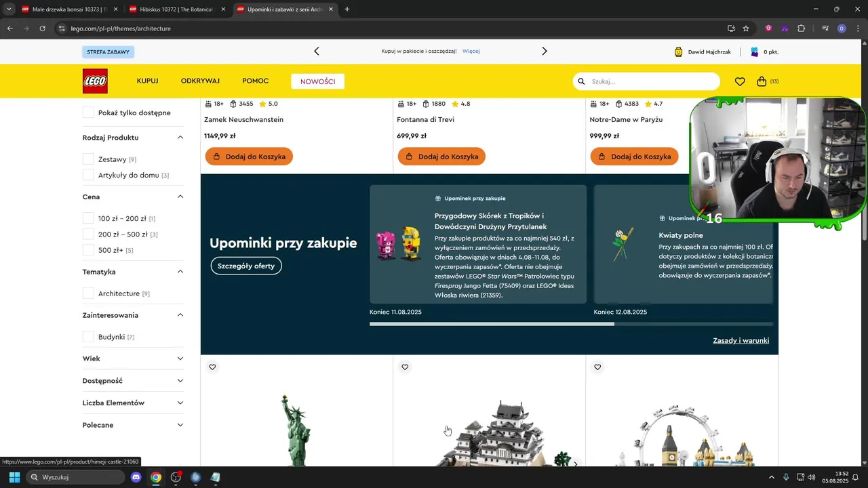Add Himeji Castle set to wishlist
Viewport: 868px width, 488px height.
[405, 367]
